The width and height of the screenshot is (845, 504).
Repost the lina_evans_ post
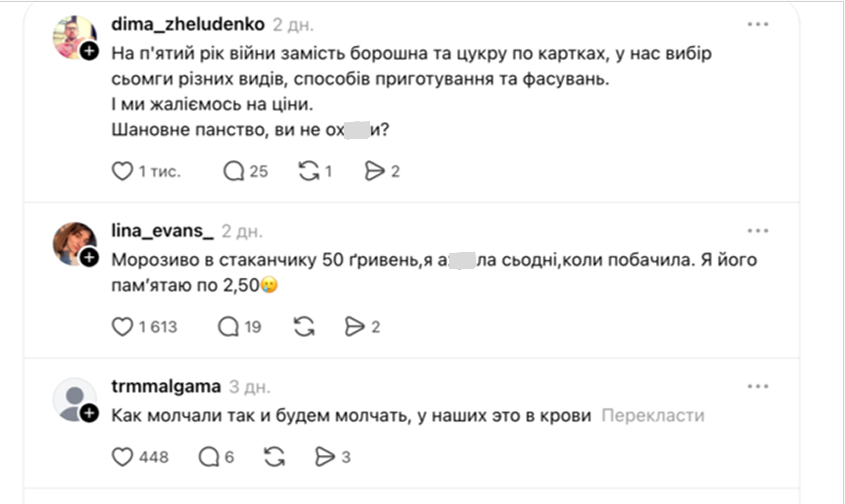pos(304,327)
